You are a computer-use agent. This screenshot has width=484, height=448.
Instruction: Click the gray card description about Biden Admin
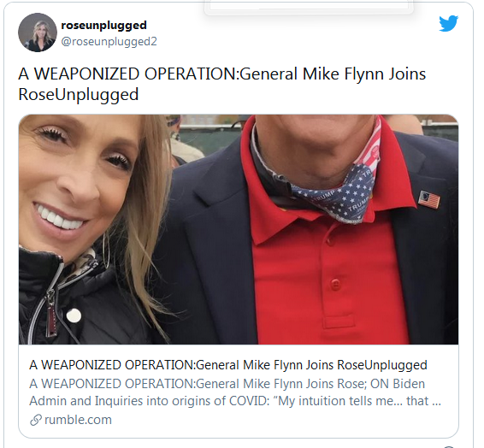click(235, 392)
